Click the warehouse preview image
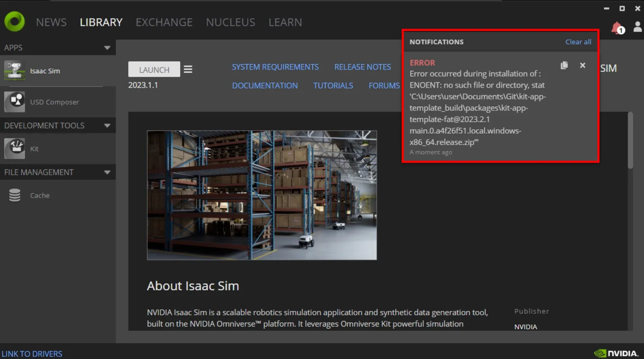Image resolution: width=644 pixels, height=359 pixels. pyautogui.click(x=262, y=195)
